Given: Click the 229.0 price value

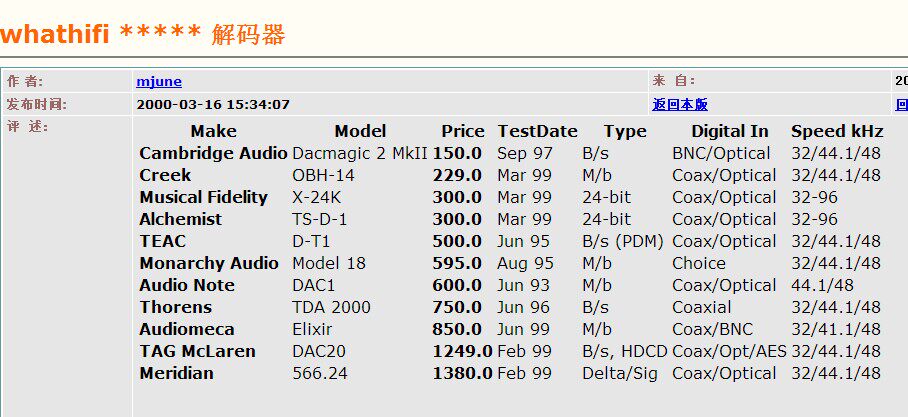Looking at the screenshot, I should 457,175.
